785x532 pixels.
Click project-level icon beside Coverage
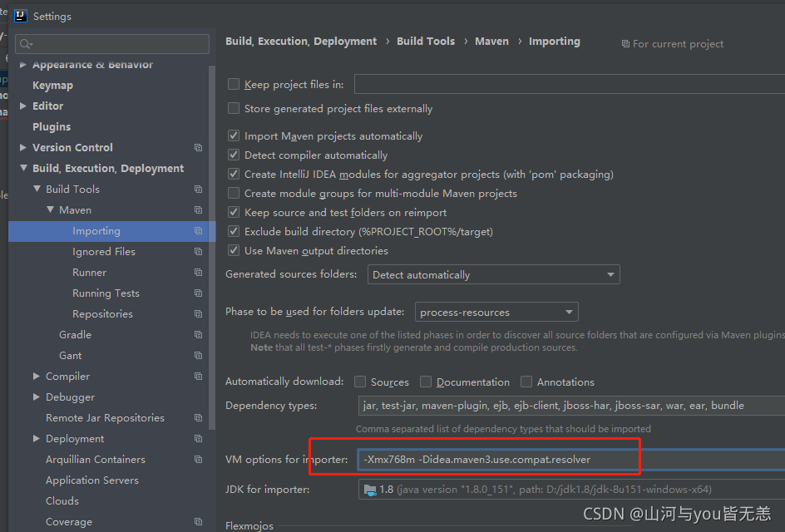(x=198, y=521)
